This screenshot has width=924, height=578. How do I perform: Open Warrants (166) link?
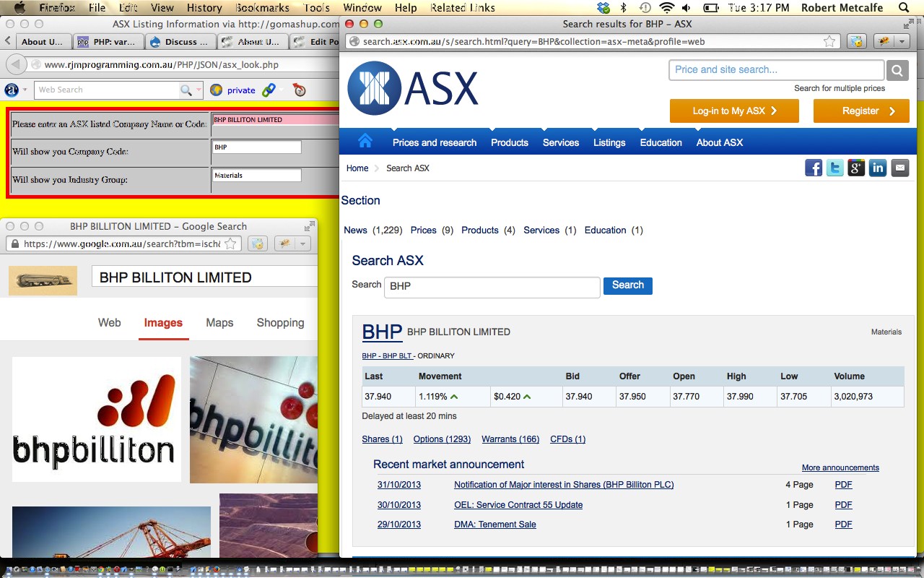point(510,439)
